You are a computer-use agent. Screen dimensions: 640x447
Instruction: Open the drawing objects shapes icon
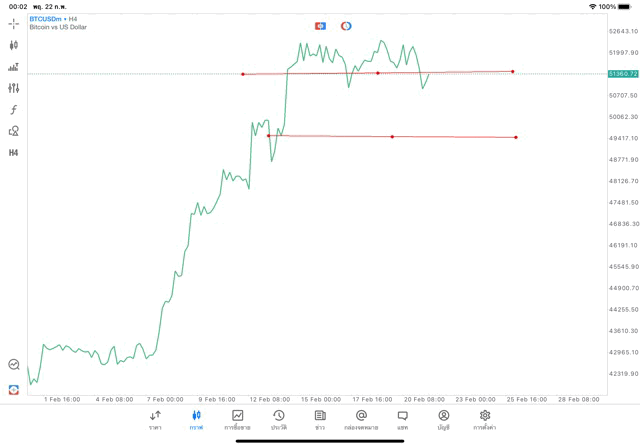coord(14,131)
